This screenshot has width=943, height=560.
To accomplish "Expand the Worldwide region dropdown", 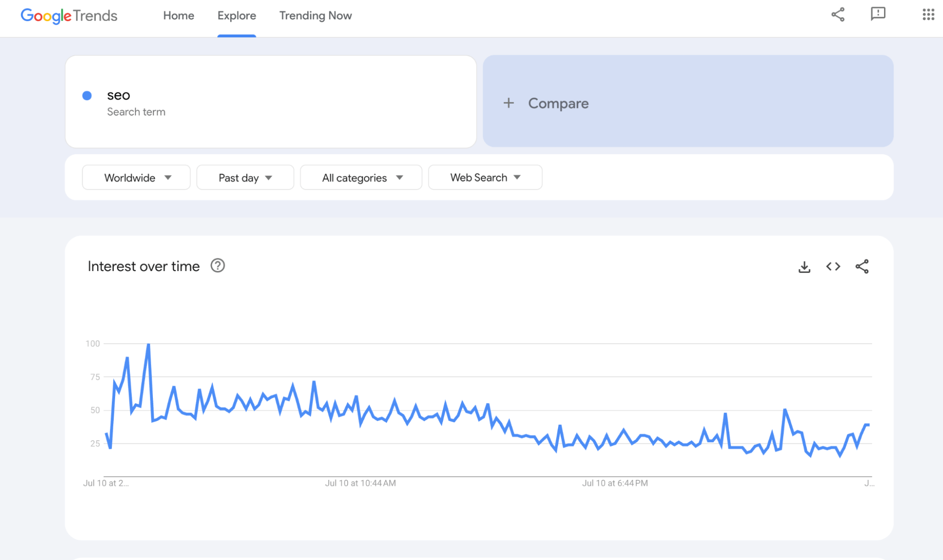I will [x=136, y=178].
